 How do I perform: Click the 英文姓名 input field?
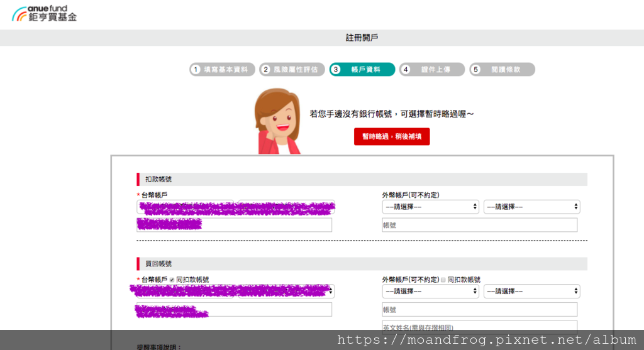point(479,327)
